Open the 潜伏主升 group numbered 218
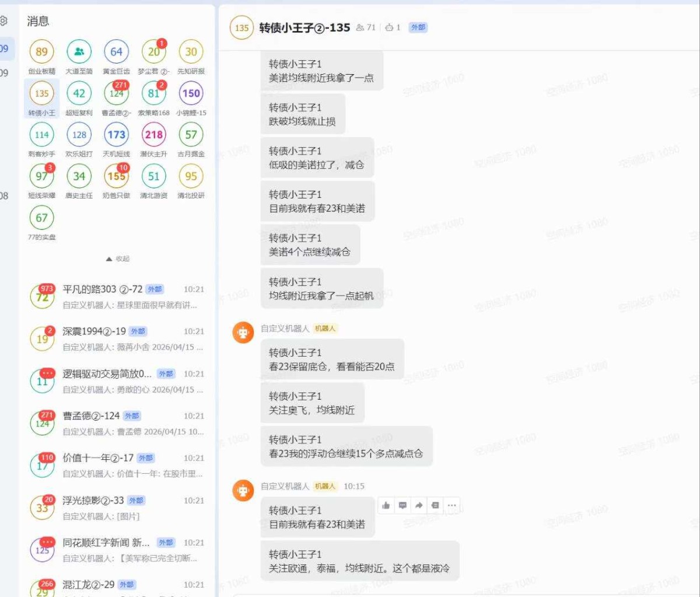 tap(153, 135)
